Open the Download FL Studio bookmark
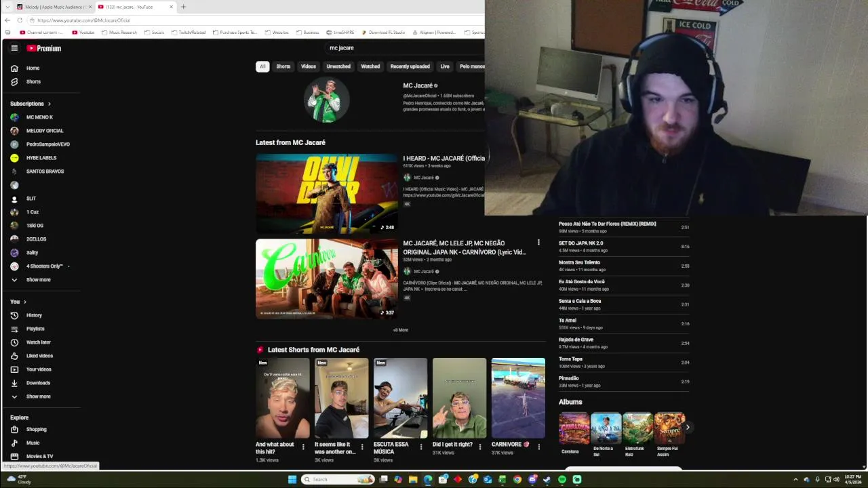868x488 pixels. click(x=383, y=33)
